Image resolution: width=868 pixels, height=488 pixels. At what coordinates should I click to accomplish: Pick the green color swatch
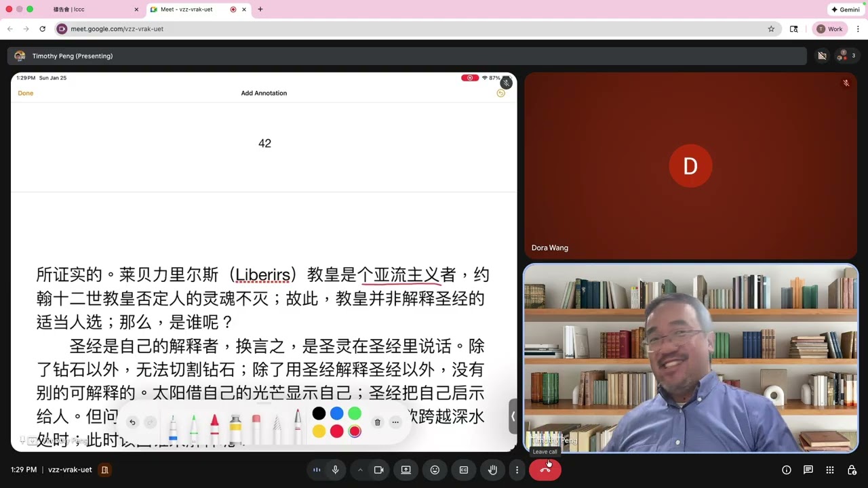point(355,413)
